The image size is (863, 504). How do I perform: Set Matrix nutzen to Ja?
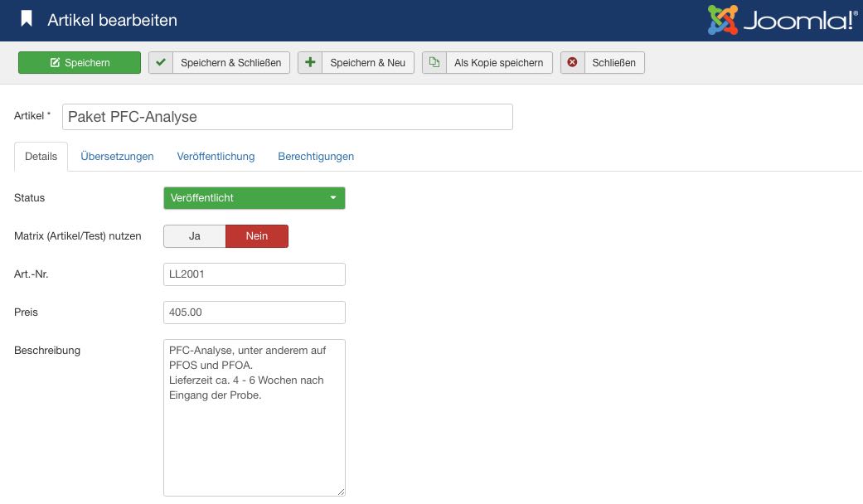(195, 236)
